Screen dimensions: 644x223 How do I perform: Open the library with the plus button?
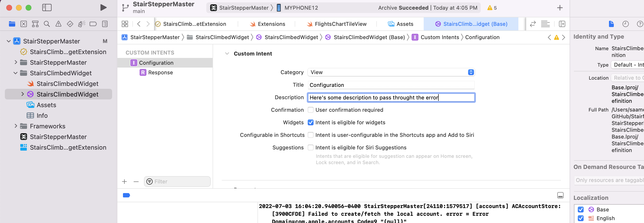560,8
